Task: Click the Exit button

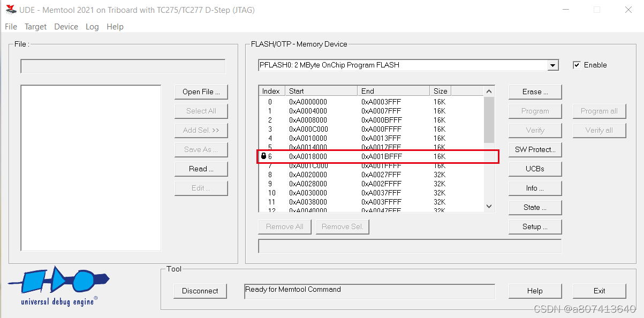Action: point(600,291)
